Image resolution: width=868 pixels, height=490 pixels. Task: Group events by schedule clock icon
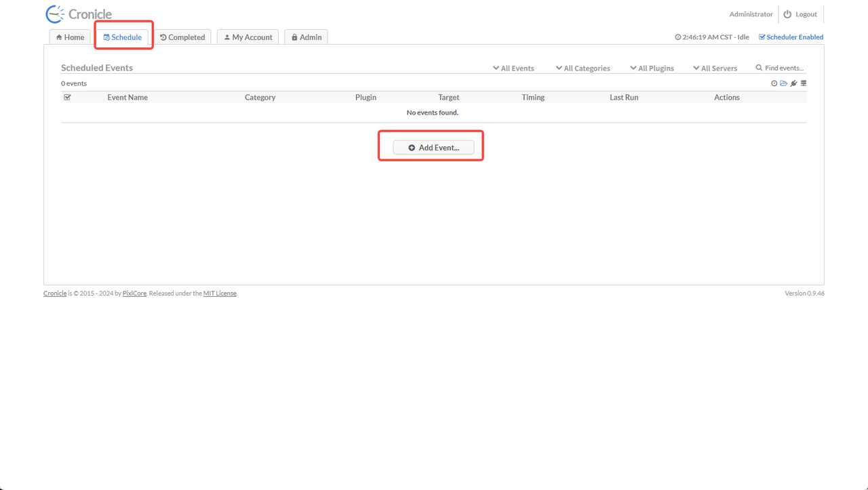[x=774, y=83]
